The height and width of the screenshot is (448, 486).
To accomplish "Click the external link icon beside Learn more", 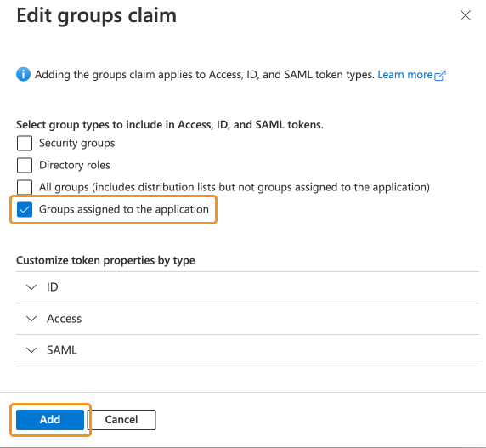I will coord(440,76).
